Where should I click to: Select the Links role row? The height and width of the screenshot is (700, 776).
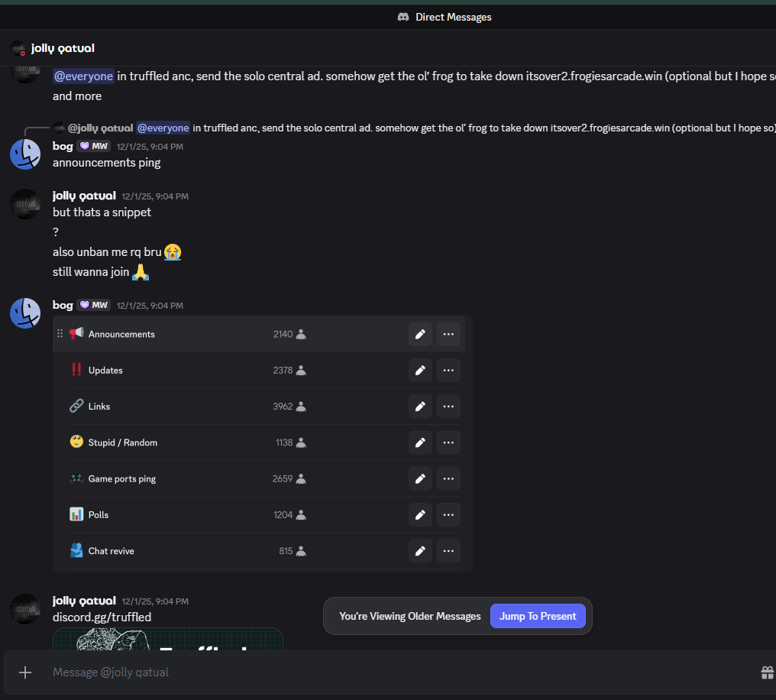[x=191, y=407]
